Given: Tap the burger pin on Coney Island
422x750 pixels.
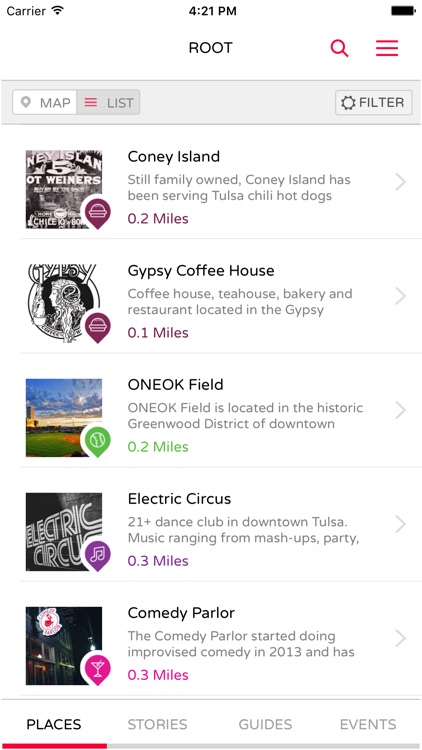Looking at the screenshot, I should (x=98, y=213).
